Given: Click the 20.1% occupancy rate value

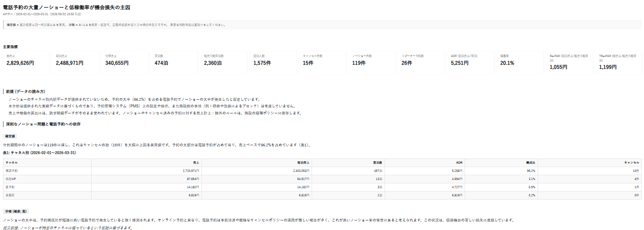Looking at the screenshot, I should click(x=507, y=63).
